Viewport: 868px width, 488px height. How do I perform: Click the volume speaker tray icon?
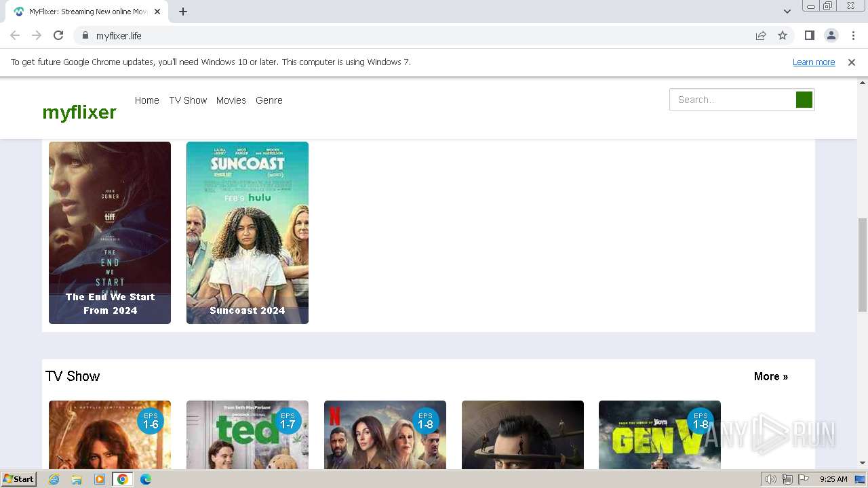[x=771, y=479]
